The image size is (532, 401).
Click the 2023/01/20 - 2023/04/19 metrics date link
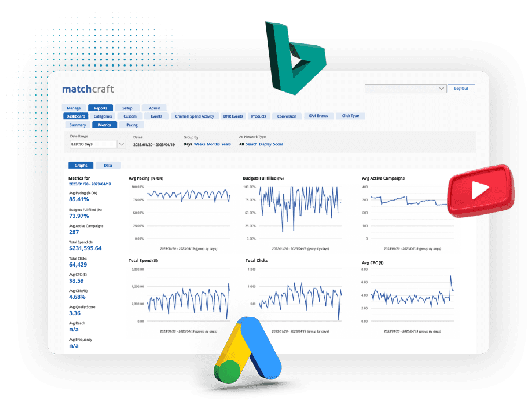point(90,184)
